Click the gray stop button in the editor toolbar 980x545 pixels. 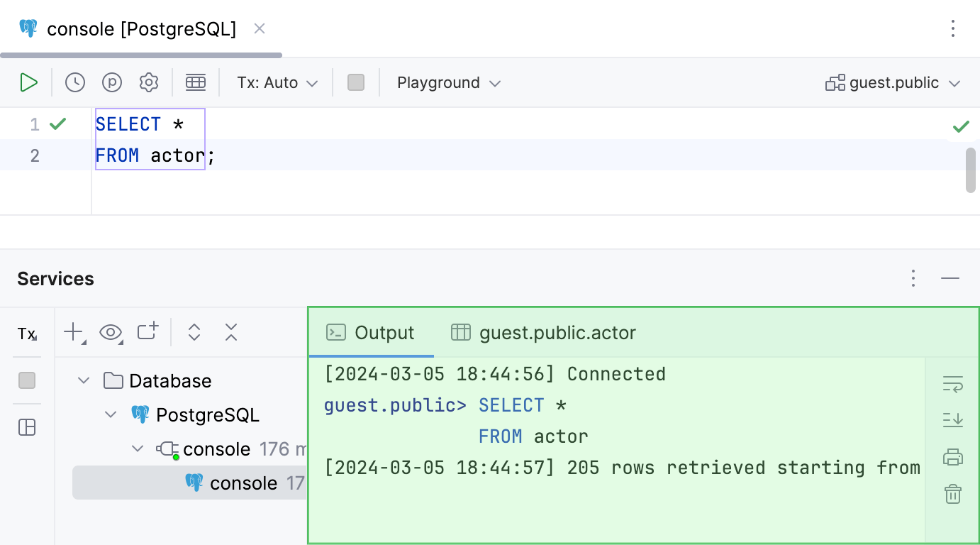[x=356, y=82]
